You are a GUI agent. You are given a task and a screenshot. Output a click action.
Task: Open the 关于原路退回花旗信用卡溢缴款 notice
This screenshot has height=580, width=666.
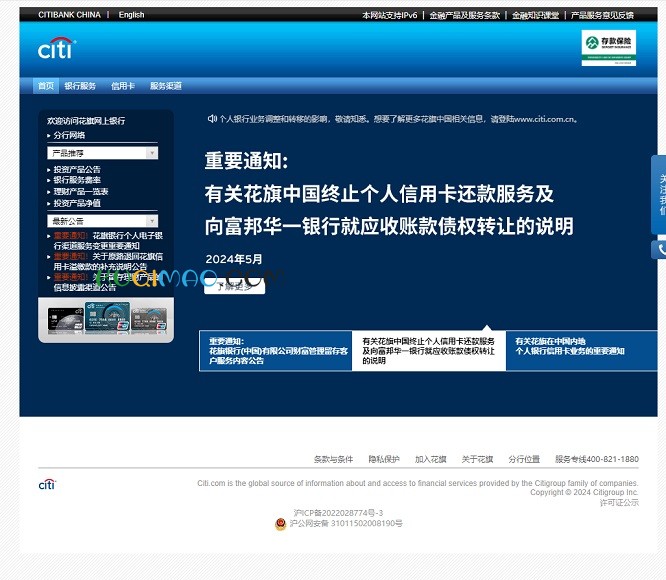pyautogui.click(x=108, y=262)
